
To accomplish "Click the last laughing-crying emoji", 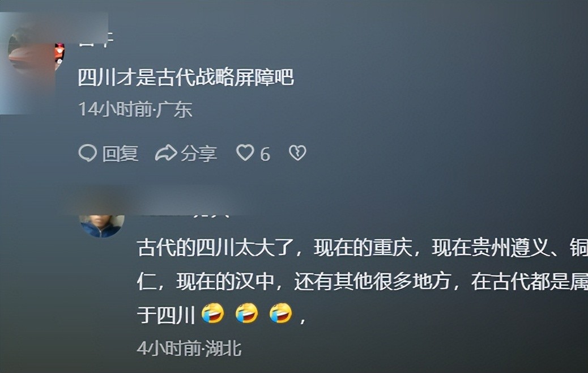I will [x=281, y=313].
